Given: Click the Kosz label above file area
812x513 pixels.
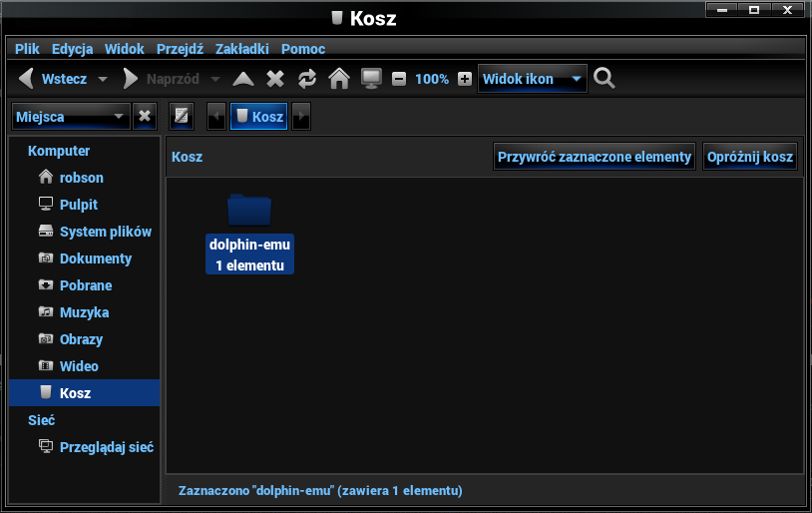Looking at the screenshot, I should pos(187,157).
